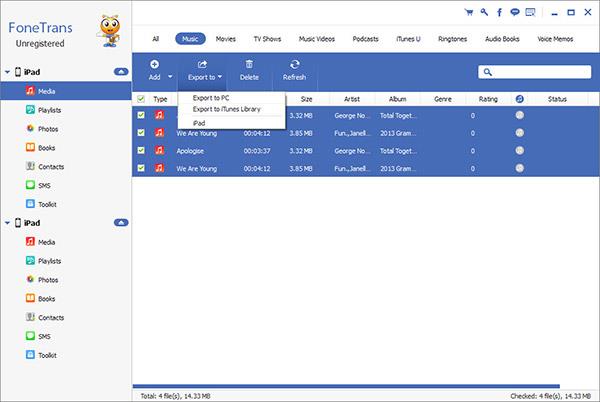Click the speech bubble feedback icon
600x402 pixels.
click(515, 13)
